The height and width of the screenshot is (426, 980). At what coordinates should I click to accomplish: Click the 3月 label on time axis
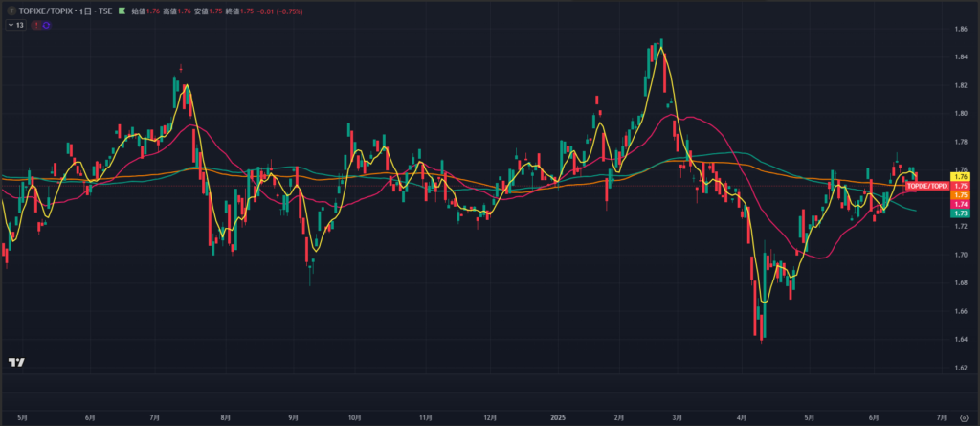tap(677, 417)
